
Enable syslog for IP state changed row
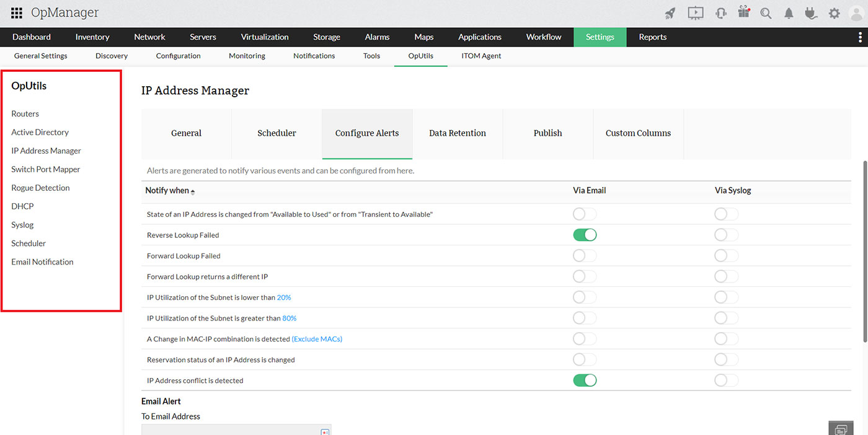pos(726,214)
